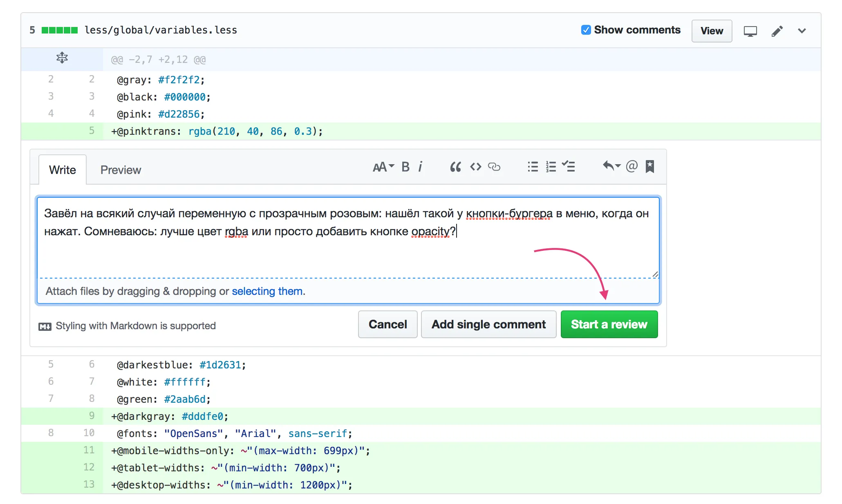The height and width of the screenshot is (504, 842).
Task: Open the saved replies dropdown
Action: pos(611,166)
